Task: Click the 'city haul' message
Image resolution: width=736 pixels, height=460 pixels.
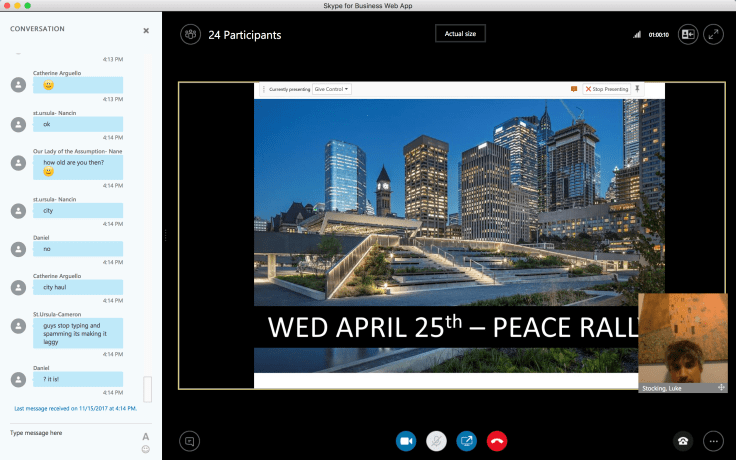Action: click(78, 287)
